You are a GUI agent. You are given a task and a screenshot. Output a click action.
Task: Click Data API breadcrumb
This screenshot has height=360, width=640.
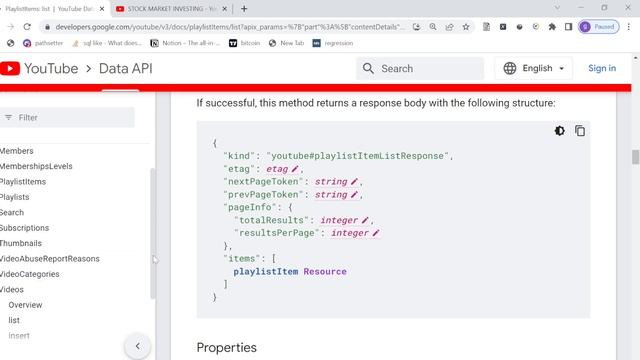point(126,69)
